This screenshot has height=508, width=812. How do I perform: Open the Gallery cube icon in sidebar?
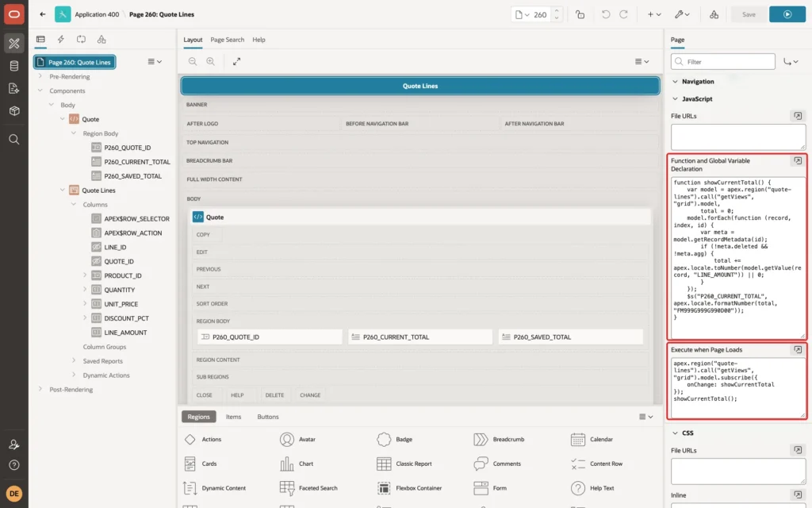[14, 111]
